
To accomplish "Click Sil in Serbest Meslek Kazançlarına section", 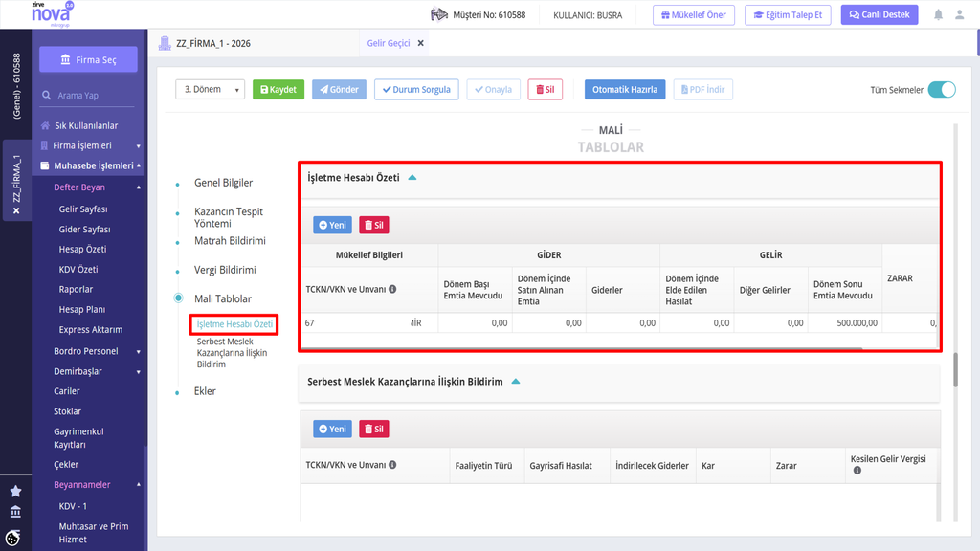I will 374,429.
